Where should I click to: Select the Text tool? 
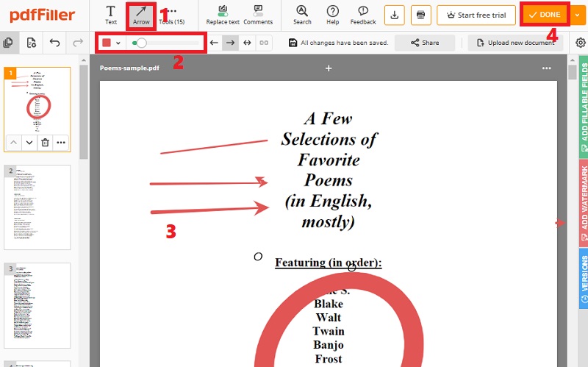111,15
